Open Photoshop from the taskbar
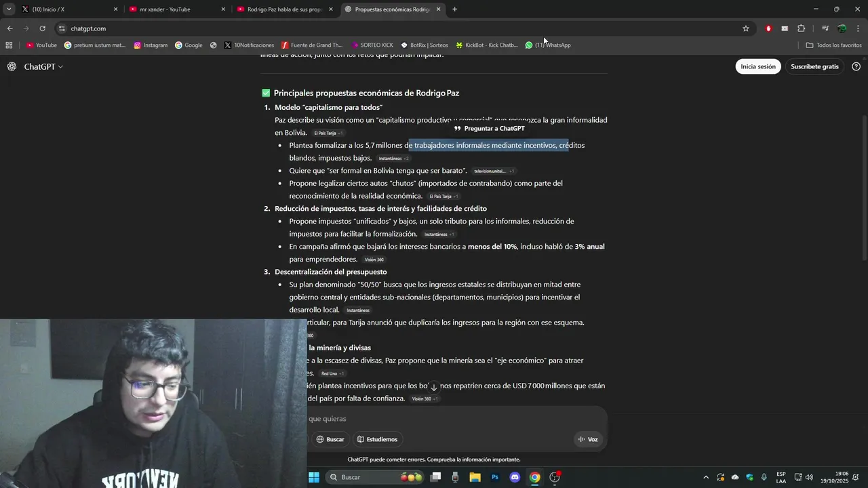The height and width of the screenshot is (488, 868). pos(495,477)
